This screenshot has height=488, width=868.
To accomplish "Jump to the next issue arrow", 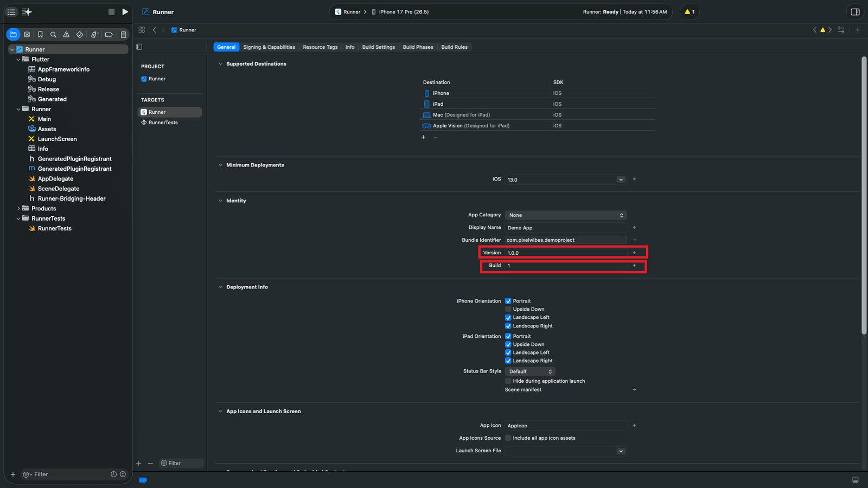I will tap(830, 30).
